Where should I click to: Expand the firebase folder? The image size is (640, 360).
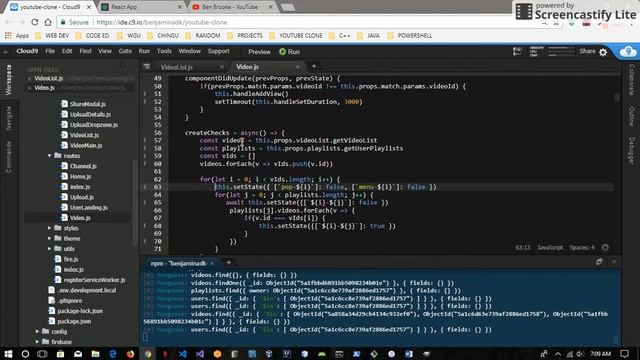(37, 342)
